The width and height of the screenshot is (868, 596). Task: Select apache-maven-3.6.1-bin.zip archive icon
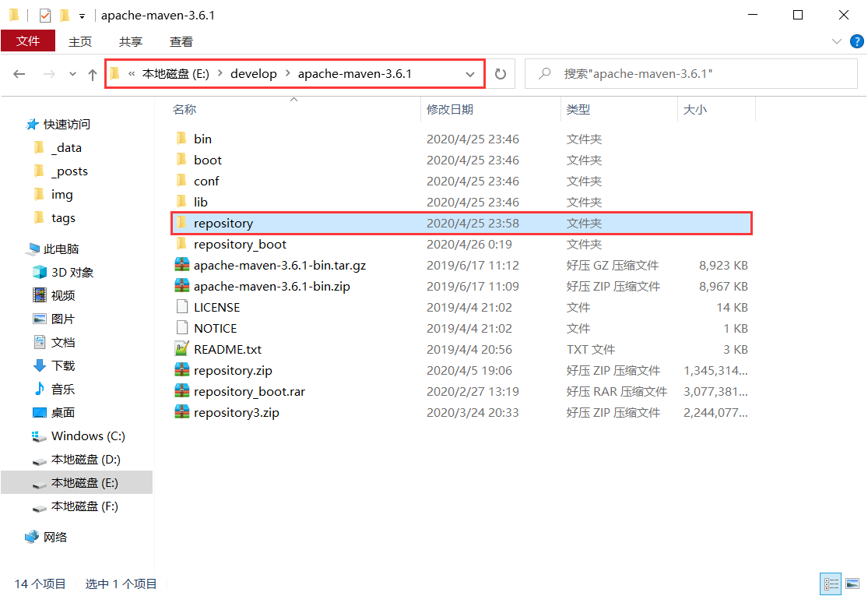pyautogui.click(x=181, y=286)
